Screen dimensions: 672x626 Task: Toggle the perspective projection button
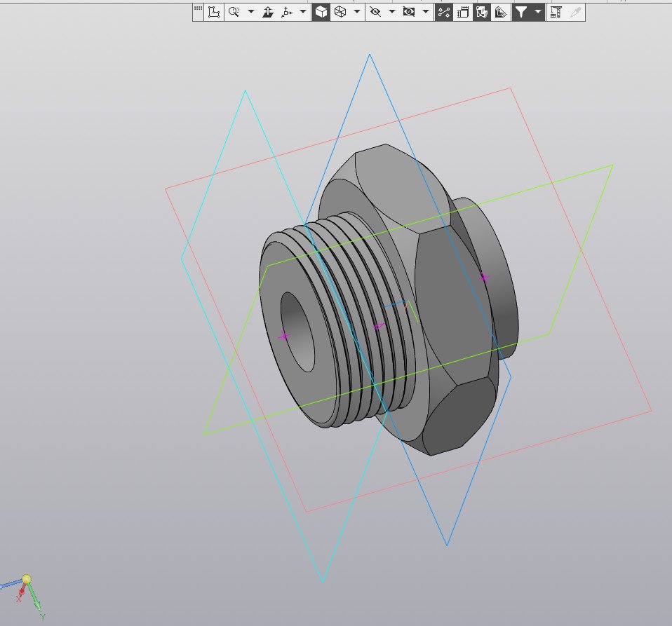[x=463, y=12]
